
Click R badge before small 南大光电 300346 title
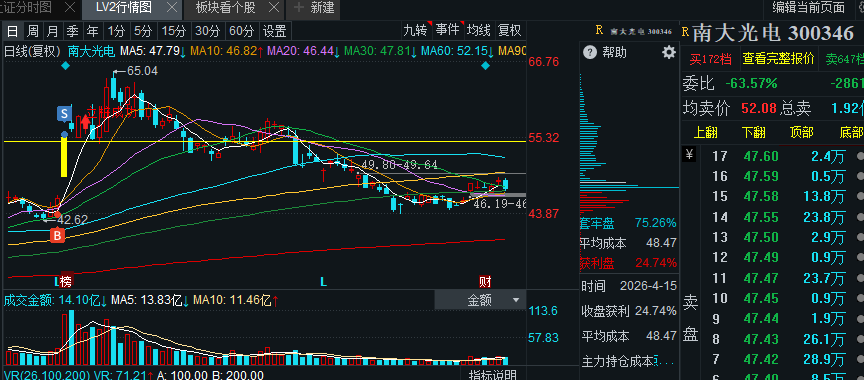click(599, 31)
